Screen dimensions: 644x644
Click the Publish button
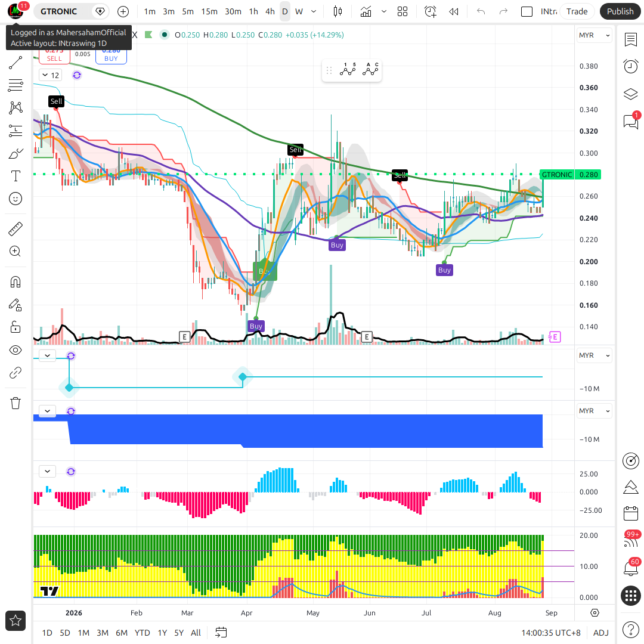pyautogui.click(x=620, y=11)
